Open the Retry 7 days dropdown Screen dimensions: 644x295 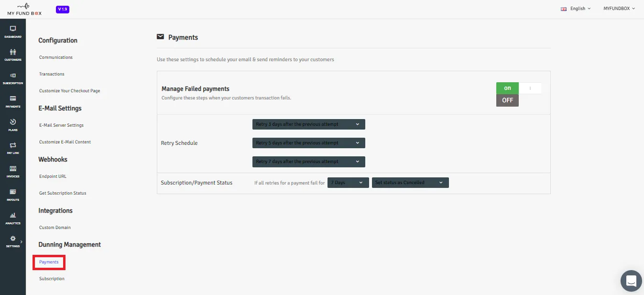[308, 162]
